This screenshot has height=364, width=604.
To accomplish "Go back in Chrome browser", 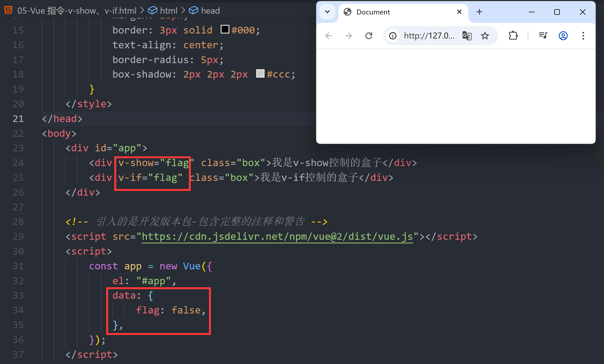I will click(329, 36).
